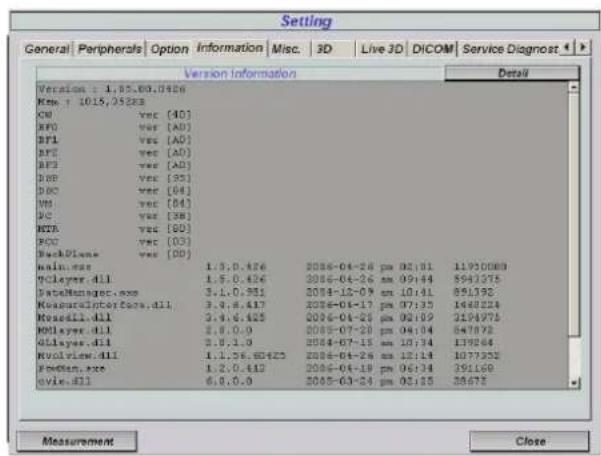Select the Service Diagnost tab

click(510, 49)
